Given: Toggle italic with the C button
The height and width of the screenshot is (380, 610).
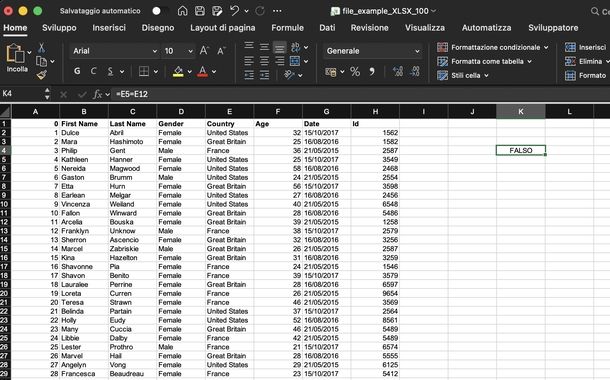Looking at the screenshot, I should [93, 71].
